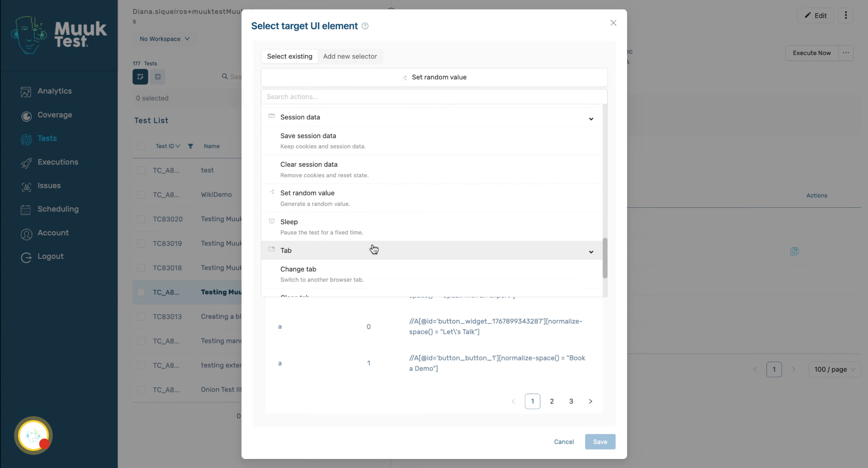Viewport: 868px width, 468px height.
Task: Go to next selector page arrow
Action: point(590,401)
